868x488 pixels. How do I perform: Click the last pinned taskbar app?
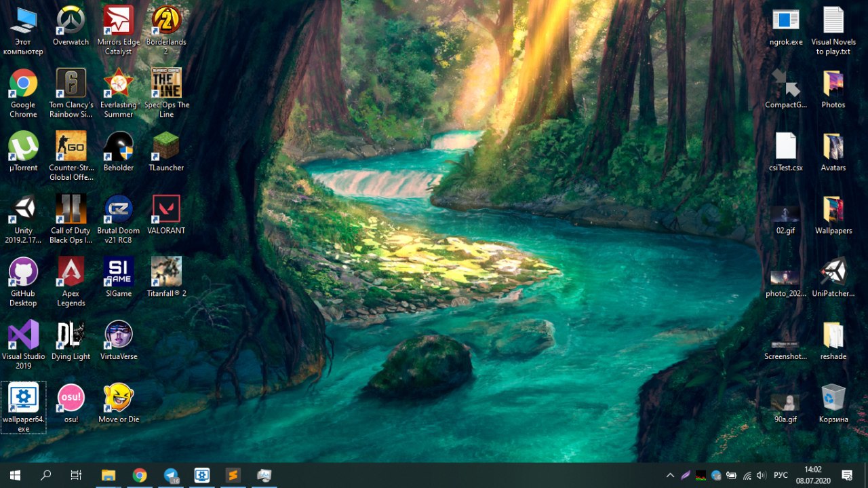pos(264,475)
